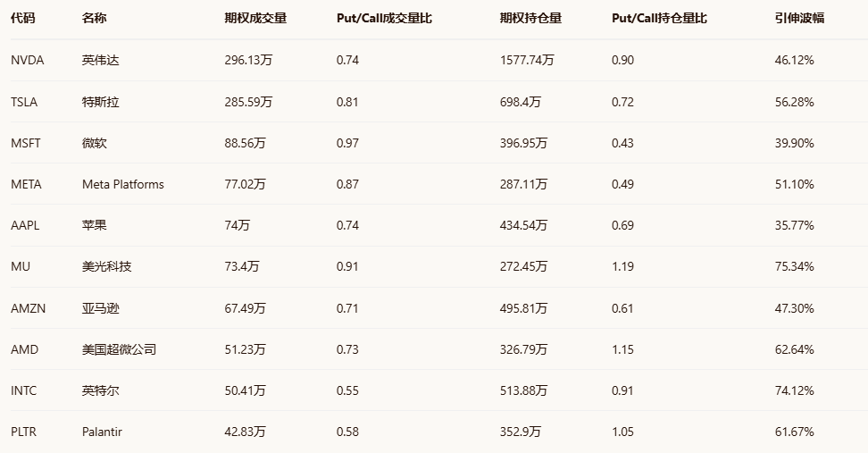Image resolution: width=868 pixels, height=453 pixels.
Task: Click TSLA's 285.59万 option volume cell
Action: [x=248, y=102]
